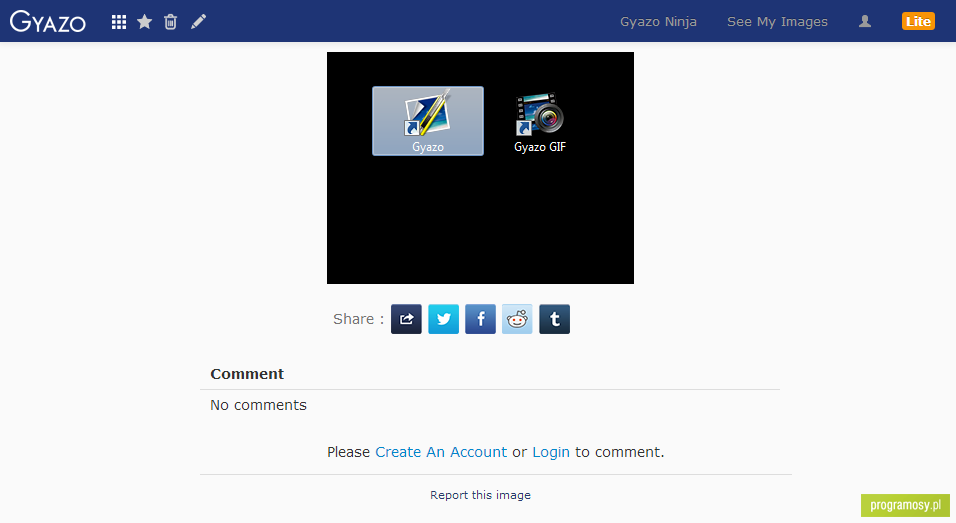The height and width of the screenshot is (523, 956).
Task: Open the Gyazo Ninja menu item
Action: 658,21
